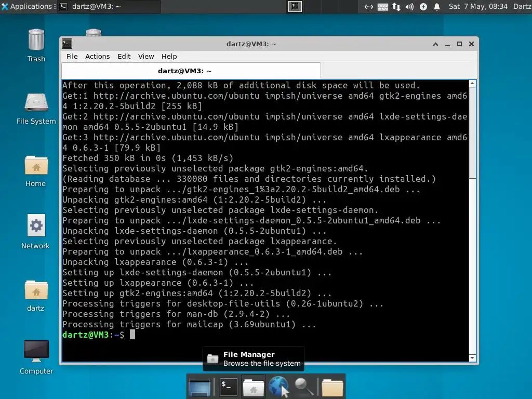This screenshot has width=532, height=399.
Task: Click the 'Unpacking lxappearance (0.6.3-1)' line
Action: point(155,262)
